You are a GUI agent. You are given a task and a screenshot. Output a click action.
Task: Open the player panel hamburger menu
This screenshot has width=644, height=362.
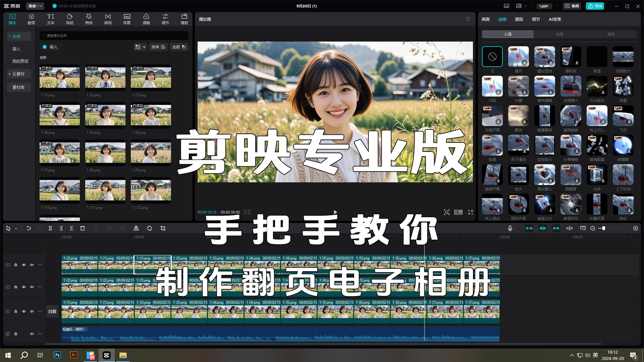tap(468, 19)
